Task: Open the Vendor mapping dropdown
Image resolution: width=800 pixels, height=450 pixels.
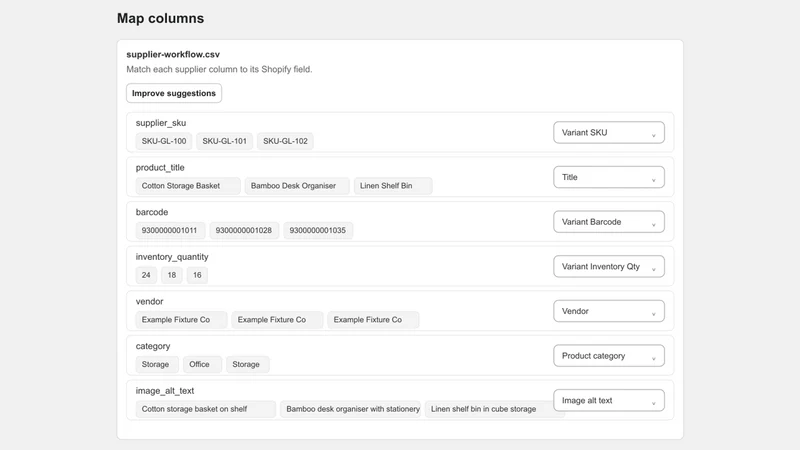Action: (609, 311)
